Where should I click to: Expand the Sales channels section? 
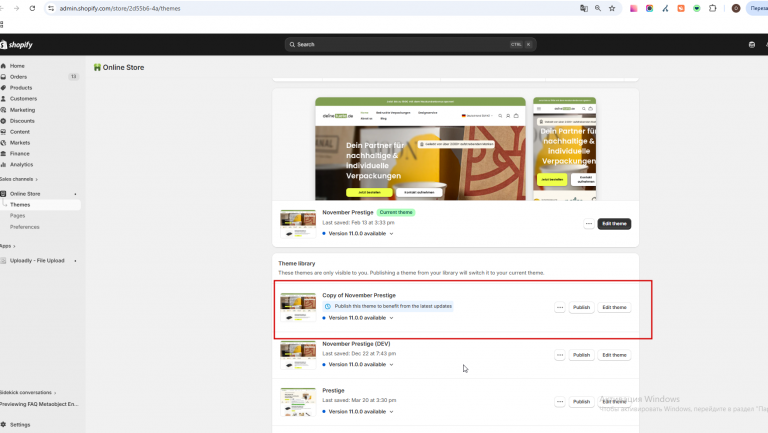pyautogui.click(x=19, y=179)
